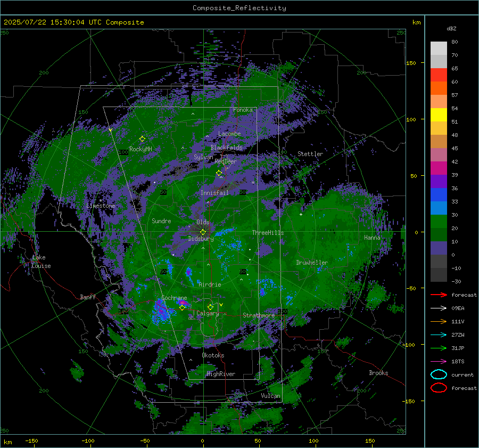Click the Innisfail city label
The height and width of the screenshot is (448, 479).
(x=214, y=193)
